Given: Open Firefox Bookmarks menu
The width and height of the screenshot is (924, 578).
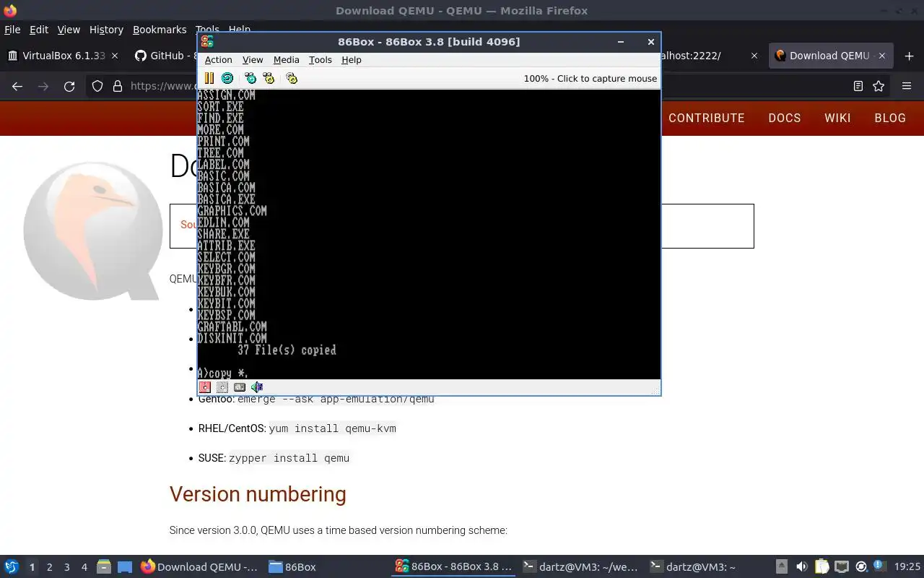Looking at the screenshot, I should [x=160, y=30].
